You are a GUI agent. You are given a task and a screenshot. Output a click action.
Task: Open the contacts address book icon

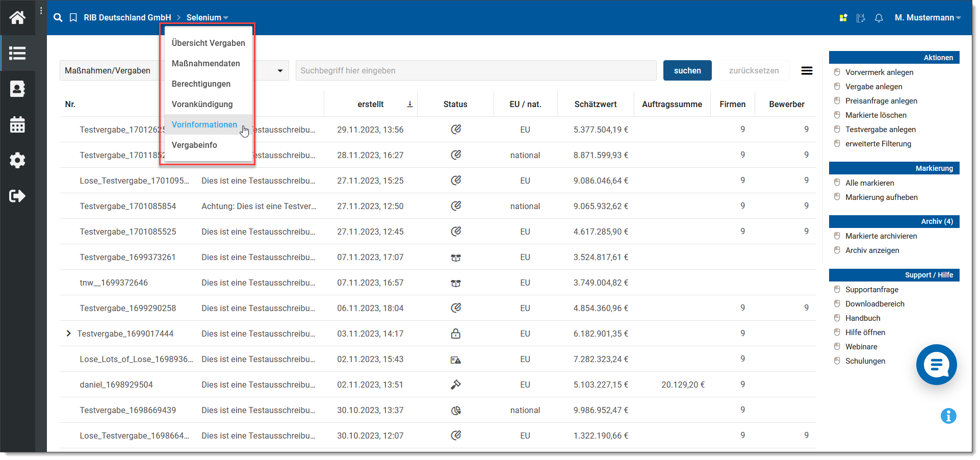[x=17, y=89]
